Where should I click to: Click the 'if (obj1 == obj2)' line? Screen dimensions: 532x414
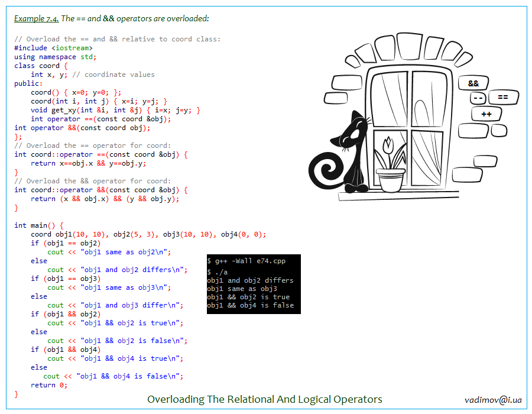coord(66,243)
